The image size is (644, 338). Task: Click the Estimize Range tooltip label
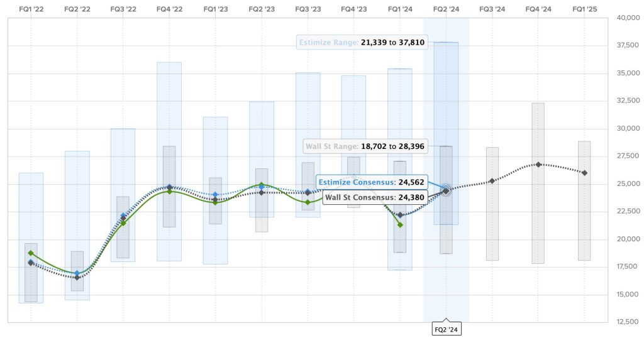(x=363, y=43)
